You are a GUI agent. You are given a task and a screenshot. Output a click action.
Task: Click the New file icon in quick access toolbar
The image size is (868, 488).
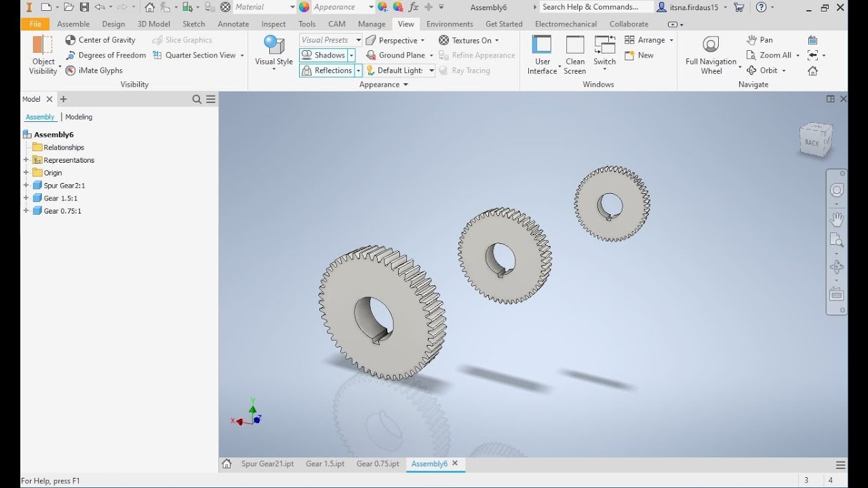tap(46, 7)
